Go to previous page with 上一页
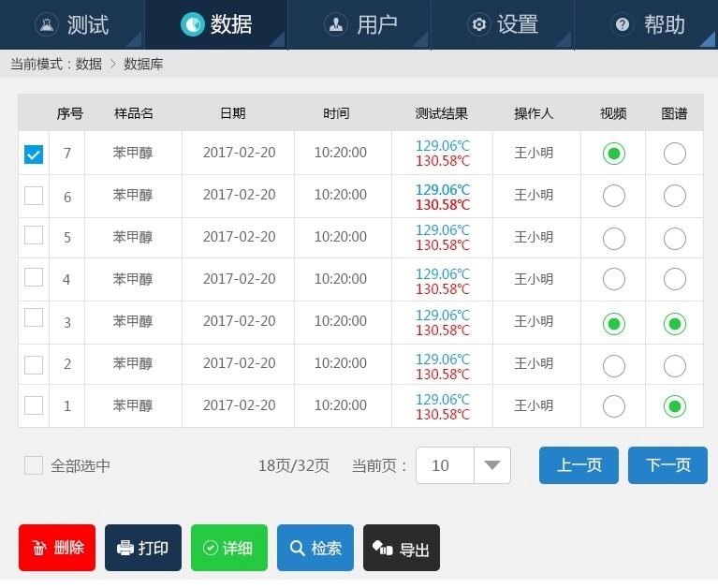This screenshot has height=588, width=718. pos(579,465)
